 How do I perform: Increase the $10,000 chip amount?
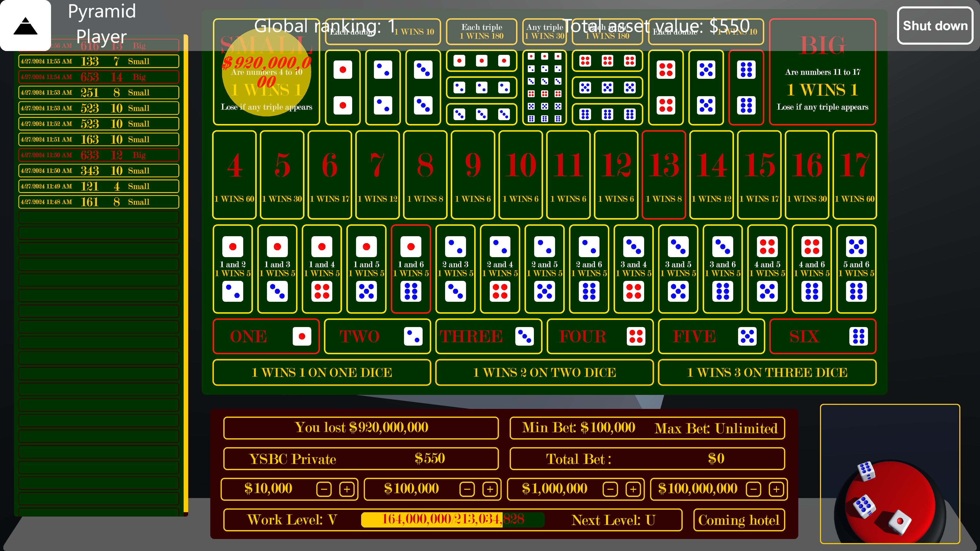347,490
